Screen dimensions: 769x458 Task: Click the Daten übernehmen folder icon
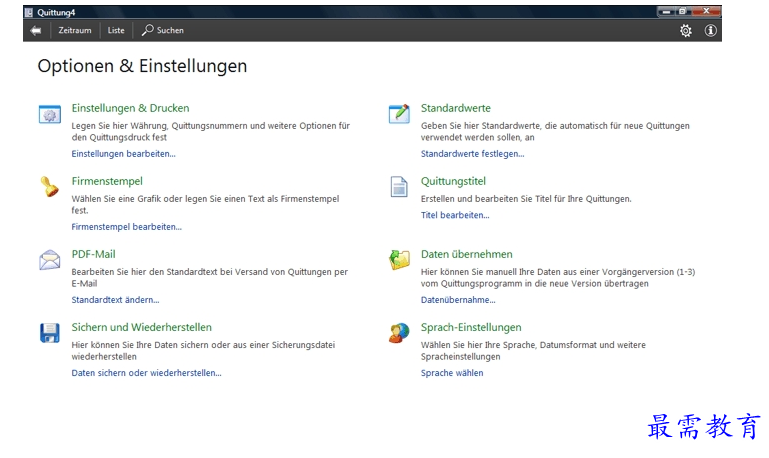pyautogui.click(x=399, y=260)
